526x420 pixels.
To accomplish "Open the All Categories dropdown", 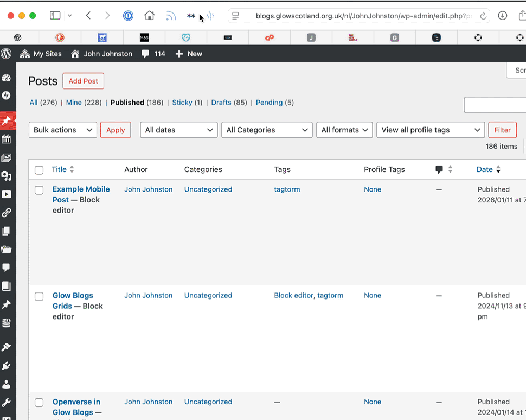I will [x=267, y=130].
